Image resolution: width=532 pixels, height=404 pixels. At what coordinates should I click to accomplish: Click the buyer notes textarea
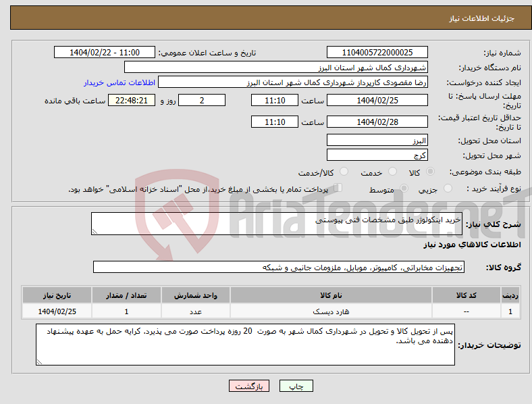click(245, 345)
